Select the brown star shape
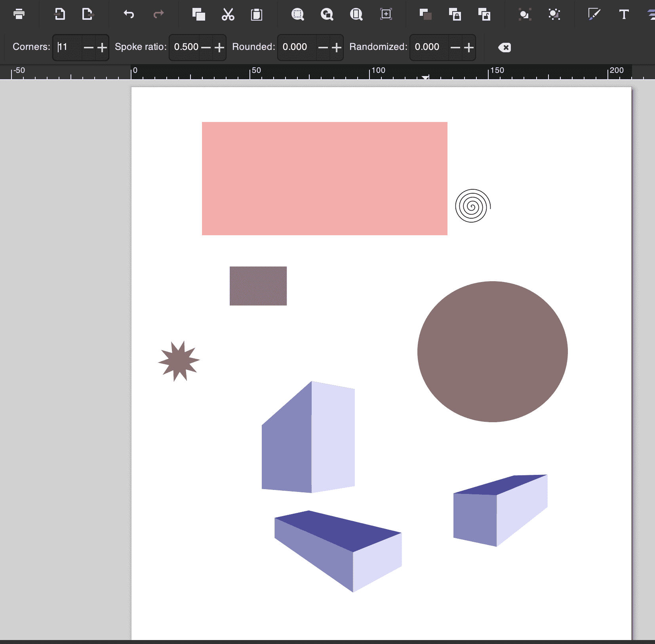Screen dimensions: 655x644 tap(179, 361)
